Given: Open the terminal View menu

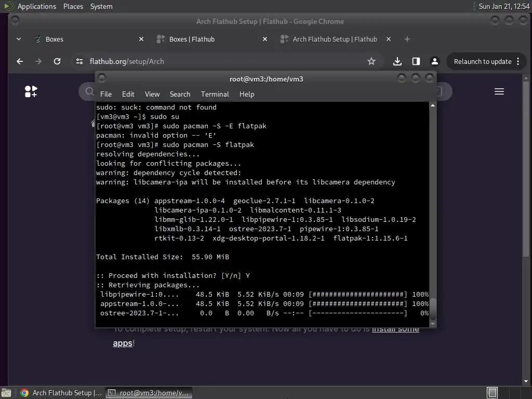Looking at the screenshot, I should click(x=152, y=95).
